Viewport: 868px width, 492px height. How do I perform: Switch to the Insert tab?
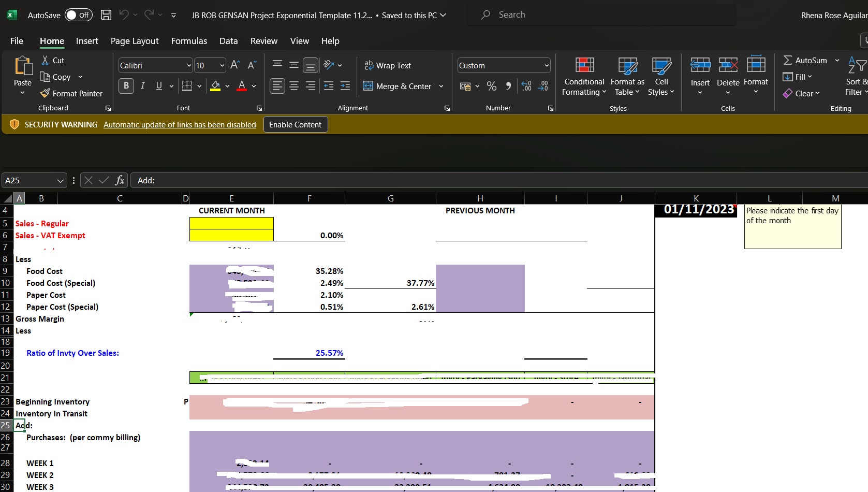[x=87, y=41]
